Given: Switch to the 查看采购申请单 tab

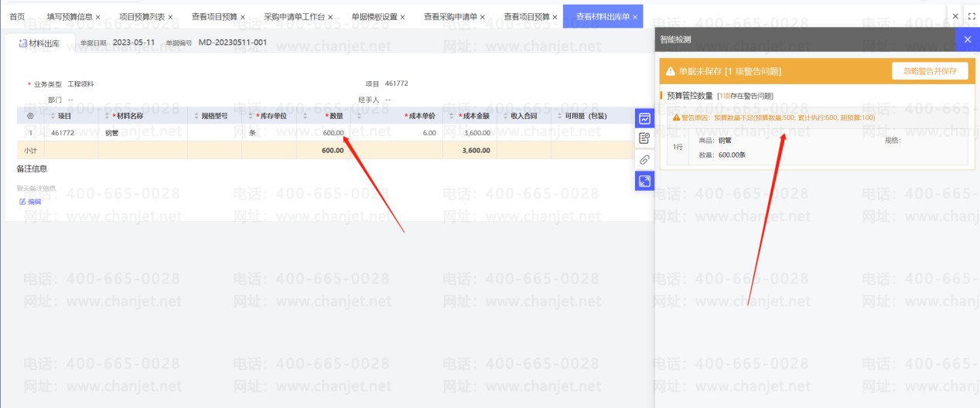Looking at the screenshot, I should click(449, 16).
